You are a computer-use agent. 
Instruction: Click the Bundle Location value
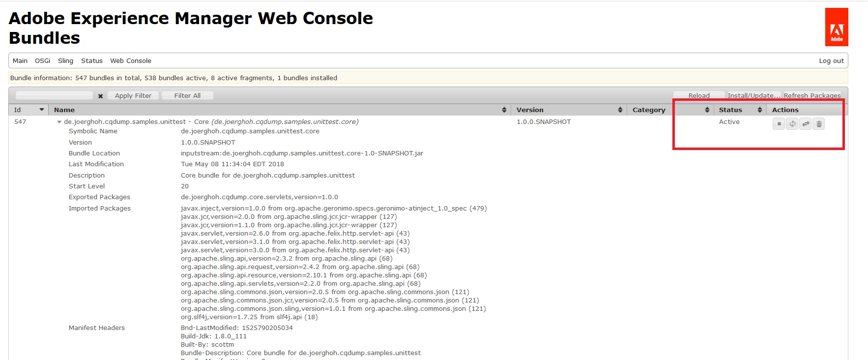302,153
